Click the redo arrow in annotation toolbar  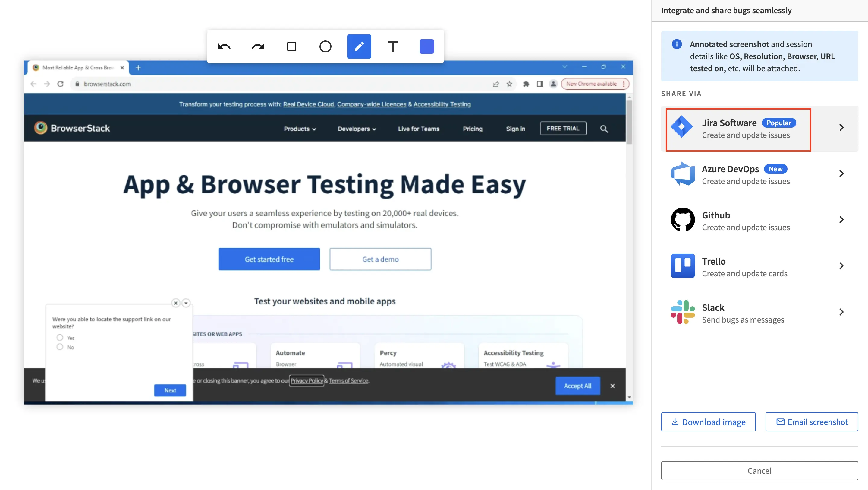[x=258, y=46]
